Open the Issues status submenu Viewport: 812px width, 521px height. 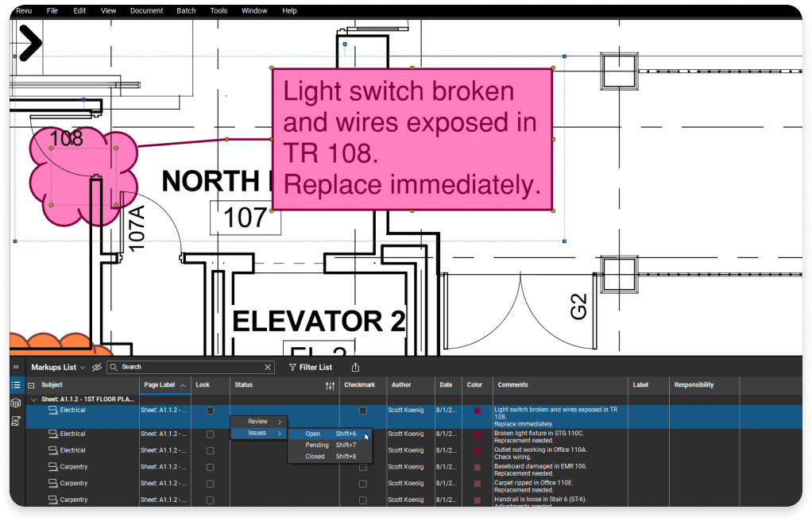[x=259, y=433]
